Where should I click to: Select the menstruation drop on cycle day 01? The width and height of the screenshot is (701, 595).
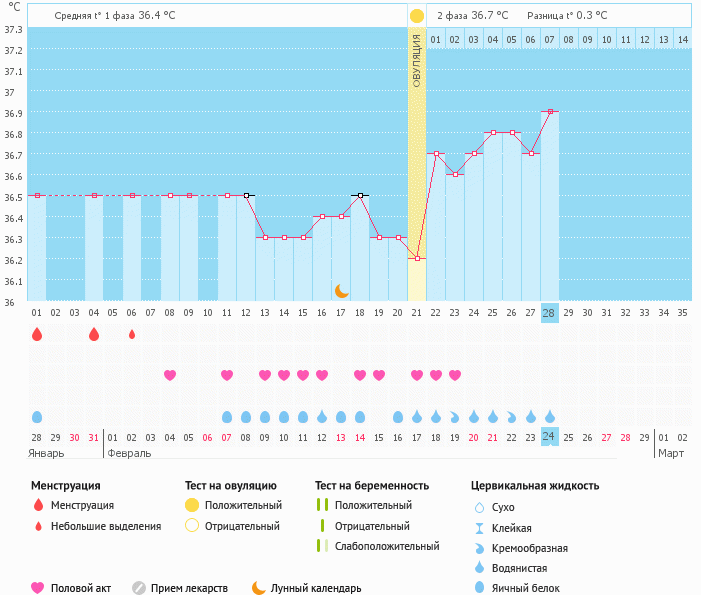(x=37, y=335)
